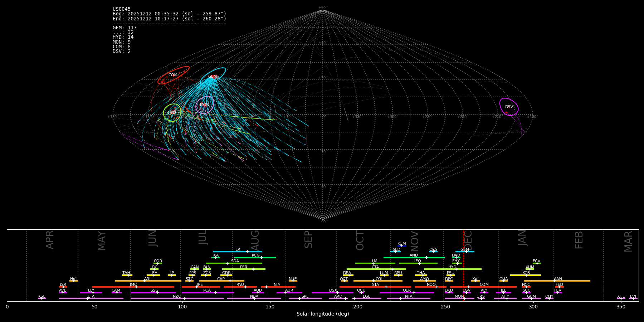
Task: Click the STA shower bar
Action: [x=375, y=287]
